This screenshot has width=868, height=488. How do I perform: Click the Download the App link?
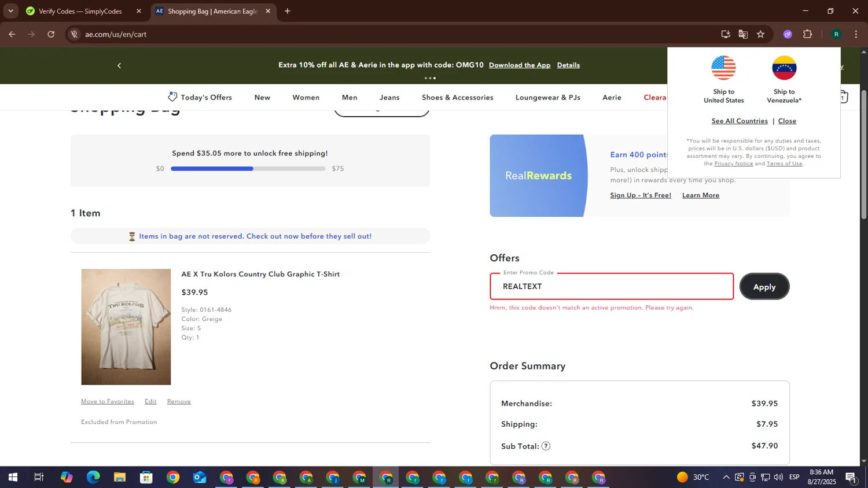point(520,65)
